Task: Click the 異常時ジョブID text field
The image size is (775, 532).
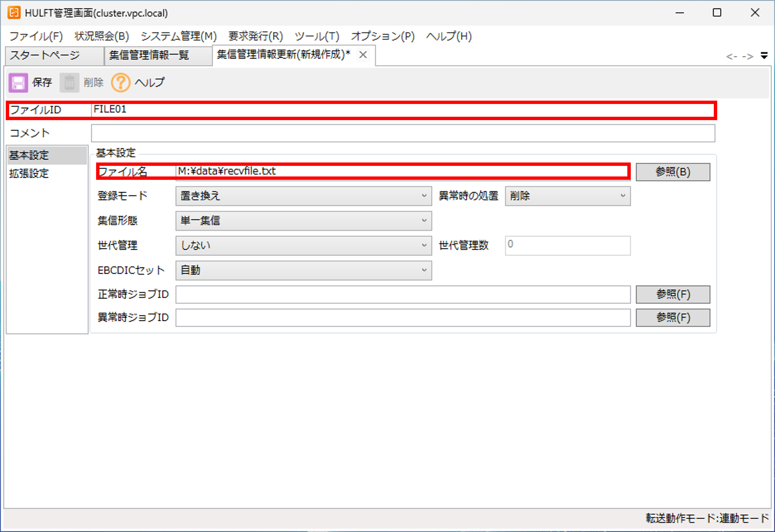Action: [x=403, y=317]
